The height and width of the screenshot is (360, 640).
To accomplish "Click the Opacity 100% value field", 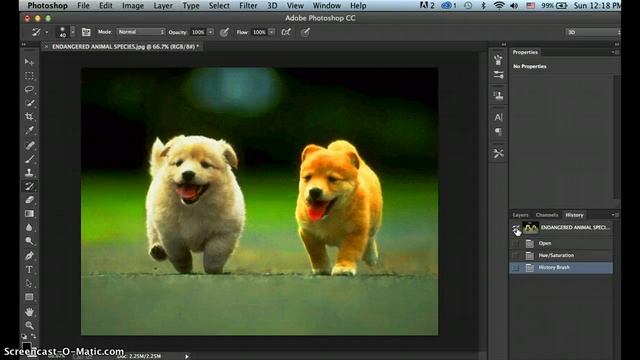I will point(198,32).
